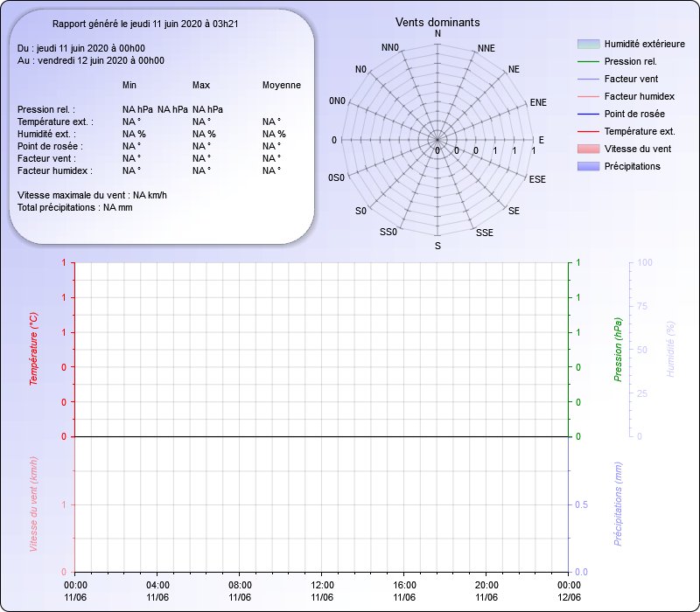Click the 'Vitesse du vent' legend label
Screen dimensions: 700x612
point(638,149)
